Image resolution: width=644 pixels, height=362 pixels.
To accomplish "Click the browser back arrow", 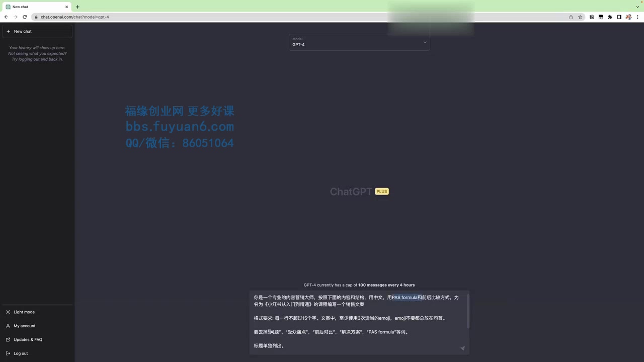I will 6,17.
